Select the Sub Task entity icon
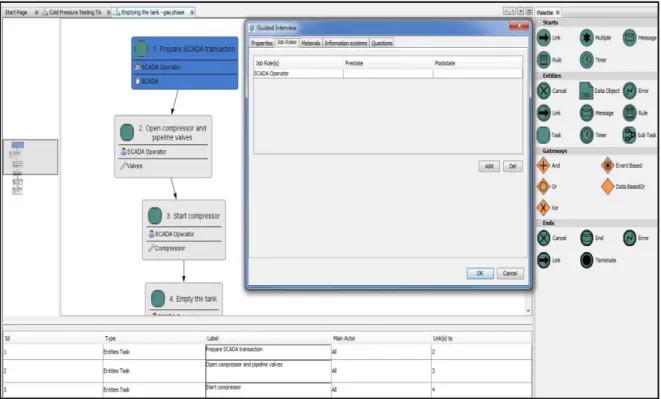This screenshot has width=661, height=399. tap(629, 135)
